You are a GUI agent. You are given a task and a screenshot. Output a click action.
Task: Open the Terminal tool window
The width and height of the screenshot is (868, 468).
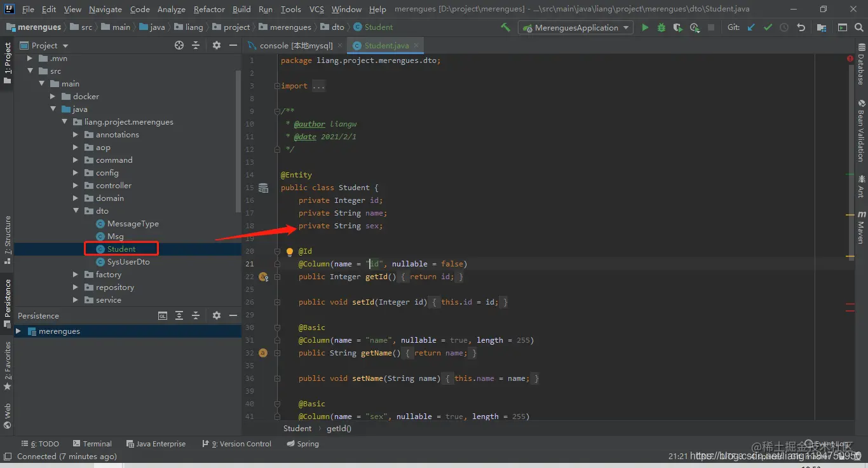coord(92,444)
